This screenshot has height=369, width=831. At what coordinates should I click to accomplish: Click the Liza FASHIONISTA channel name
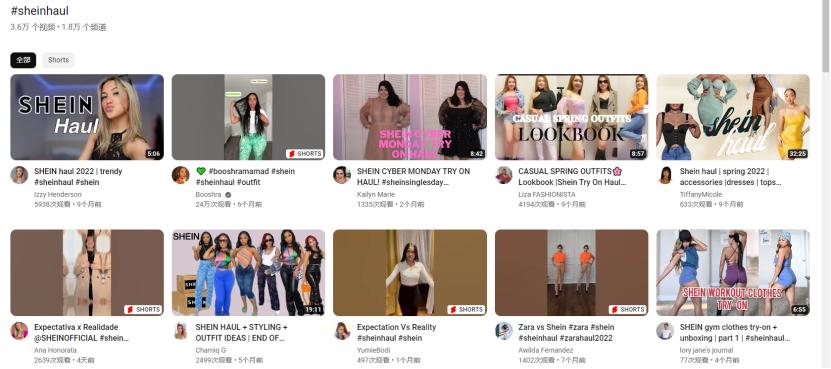click(546, 195)
